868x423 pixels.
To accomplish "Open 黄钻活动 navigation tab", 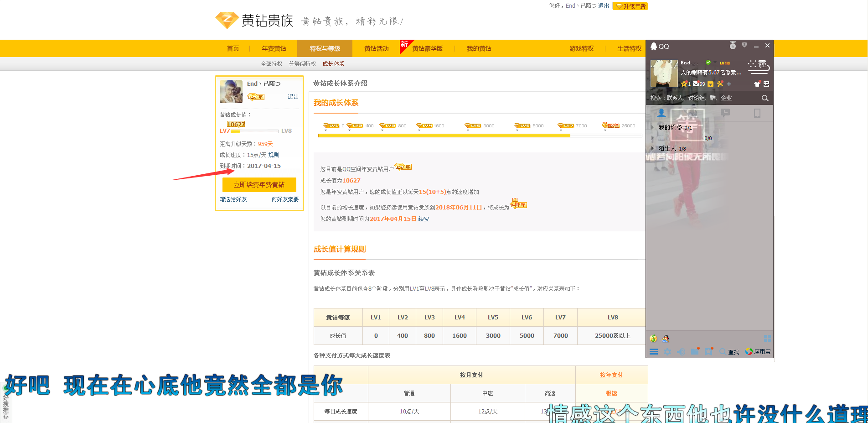I will click(x=377, y=49).
